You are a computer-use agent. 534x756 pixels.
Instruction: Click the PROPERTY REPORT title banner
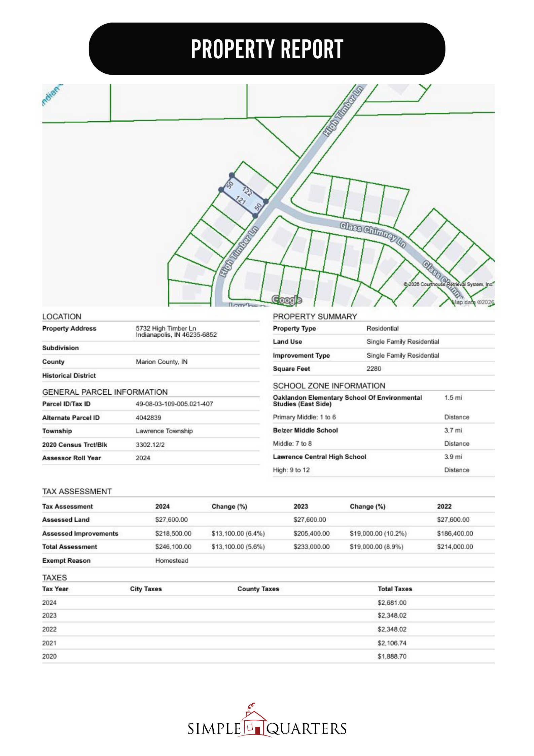point(267,49)
